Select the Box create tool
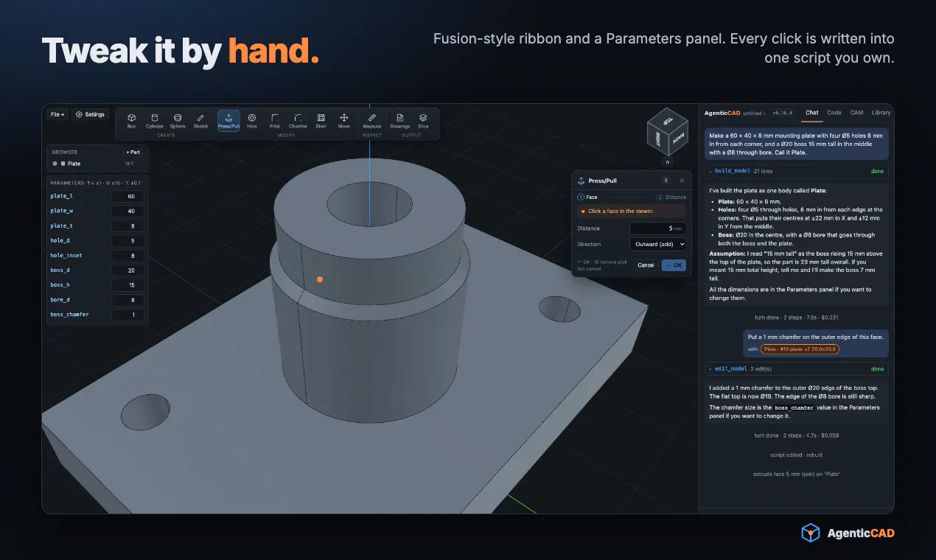The image size is (936, 560). pos(131,121)
